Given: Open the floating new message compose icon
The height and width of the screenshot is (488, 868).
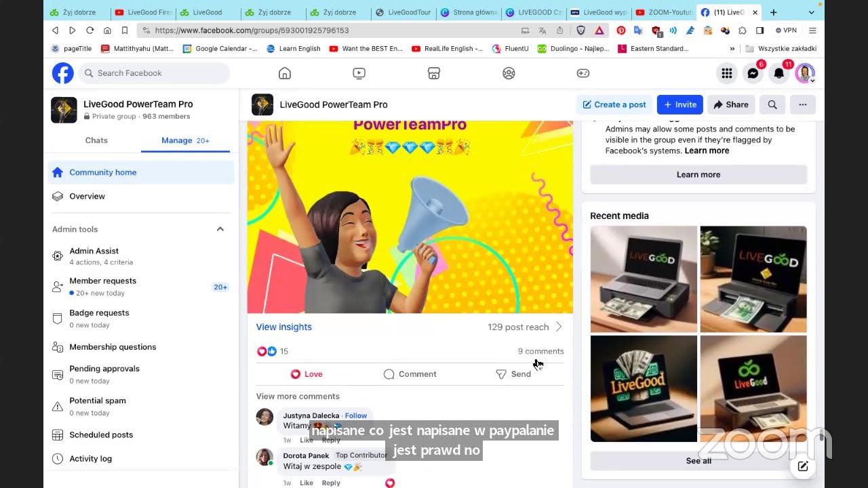Looking at the screenshot, I should pos(803,466).
